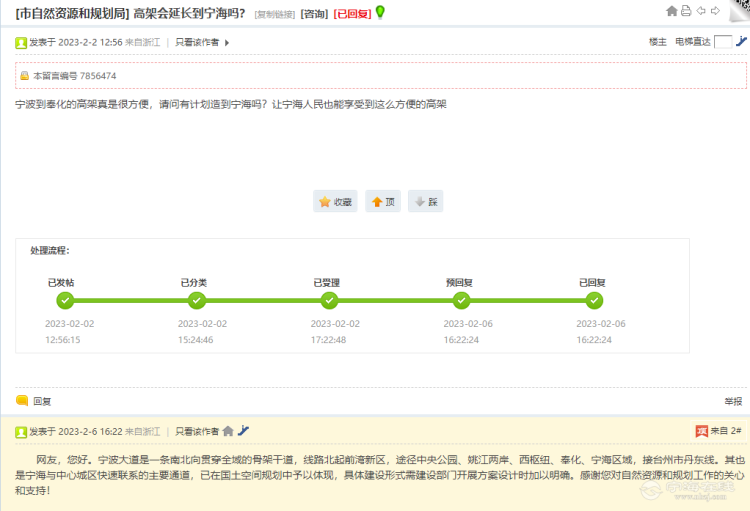750x511 pixels.
Task: Click the blue jump icon beside floor input
Action: (741, 42)
